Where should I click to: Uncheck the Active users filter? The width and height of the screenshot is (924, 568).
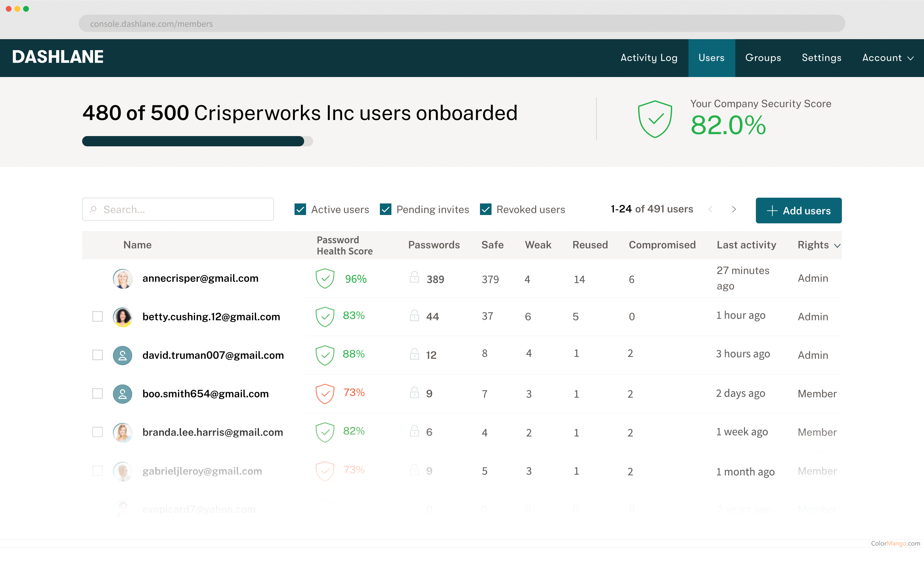click(x=300, y=209)
